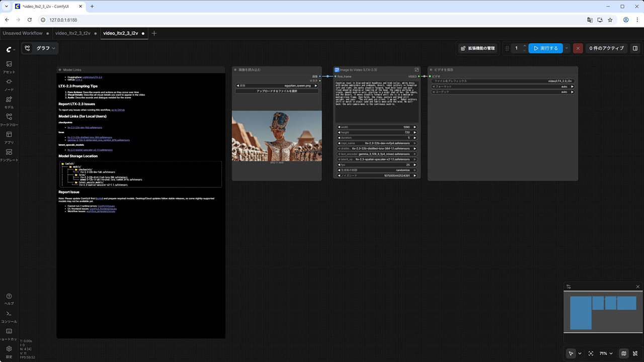Click the fit view icon near zoom
The image size is (644, 362).
[591, 353]
